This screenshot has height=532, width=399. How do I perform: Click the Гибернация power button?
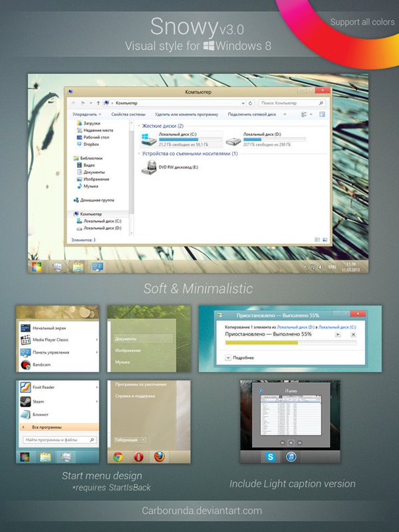126,439
